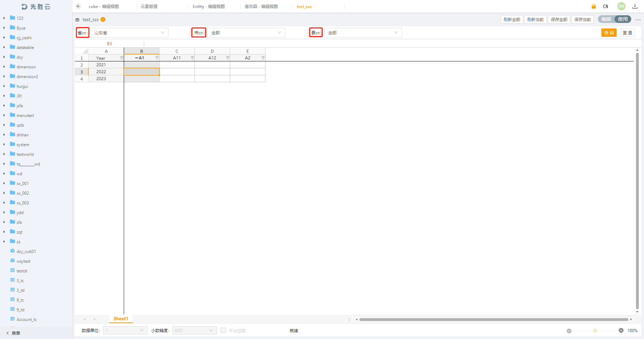Screen dimensions: 644x339
Task: Click the filter icon in the A12 header
Action: point(227,58)
